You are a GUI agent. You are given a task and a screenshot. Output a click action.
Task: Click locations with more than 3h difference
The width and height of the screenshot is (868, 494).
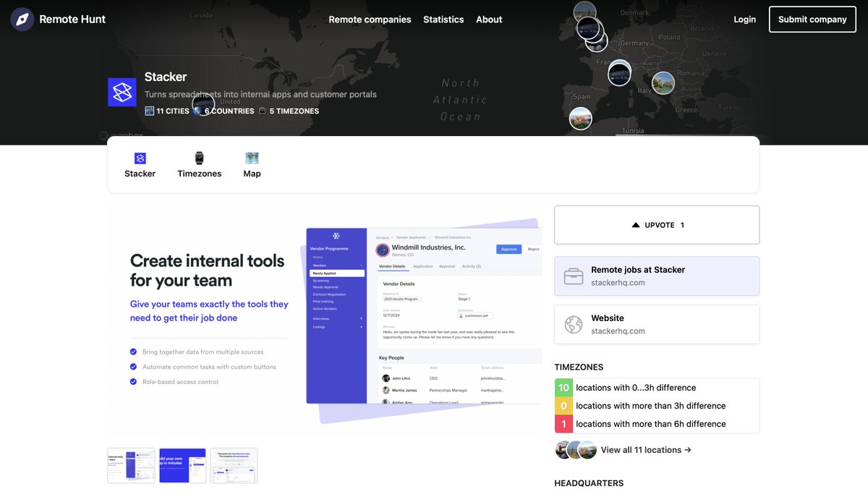(x=650, y=406)
